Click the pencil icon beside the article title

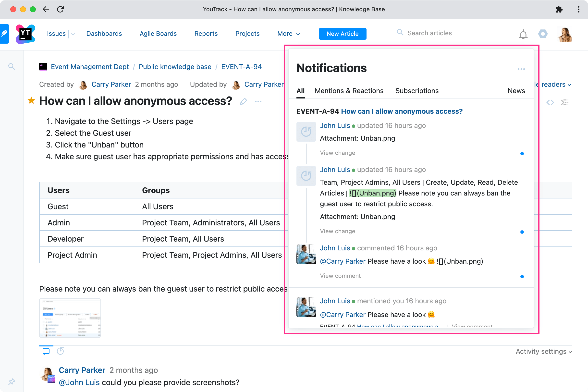[x=243, y=101]
